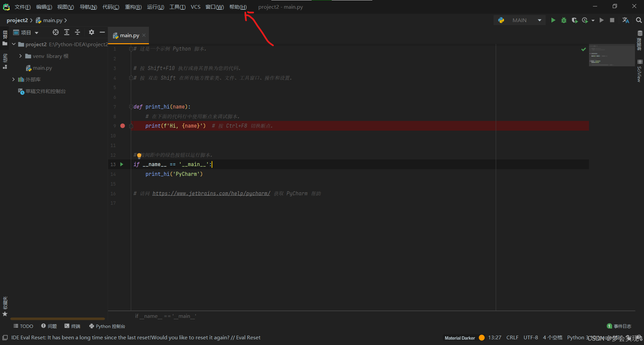
Task: Click the UTF-8 encoding in status bar
Action: click(x=531, y=338)
